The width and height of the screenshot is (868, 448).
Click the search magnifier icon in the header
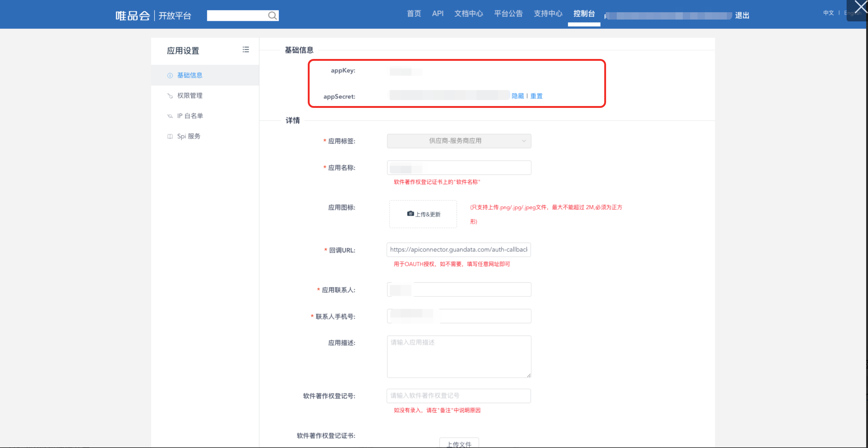click(272, 16)
